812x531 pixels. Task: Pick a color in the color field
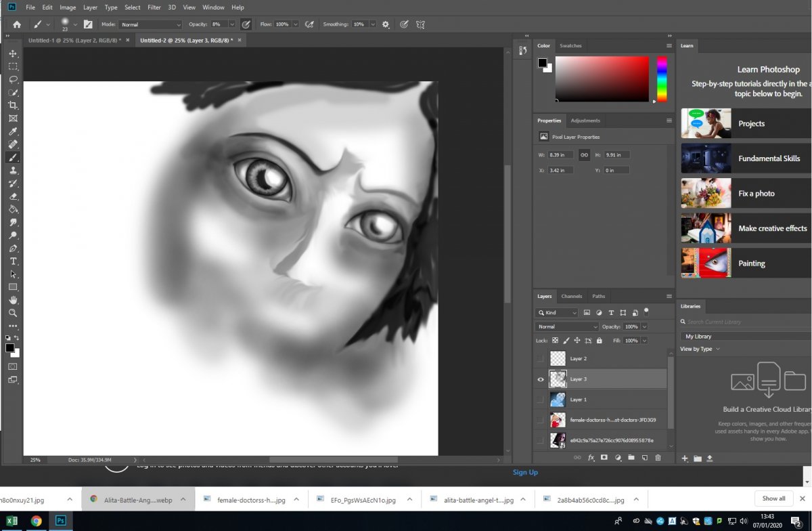(602, 79)
